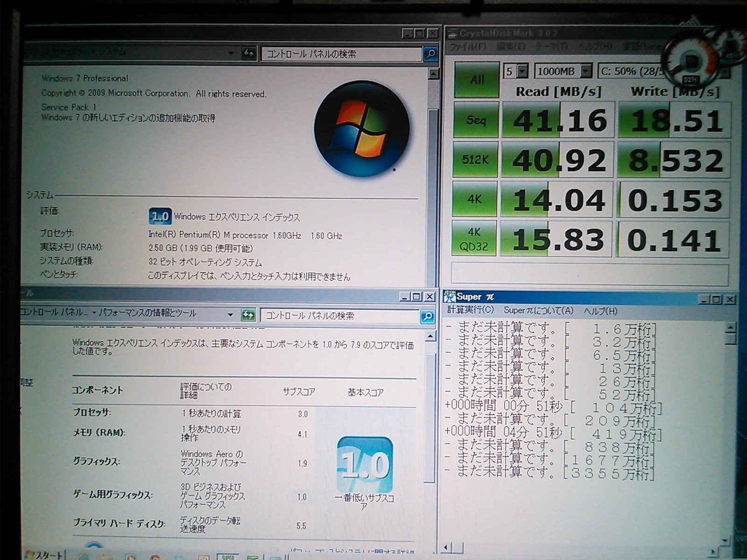
Task: Open Super πについて(A) menu
Action: pos(538,310)
